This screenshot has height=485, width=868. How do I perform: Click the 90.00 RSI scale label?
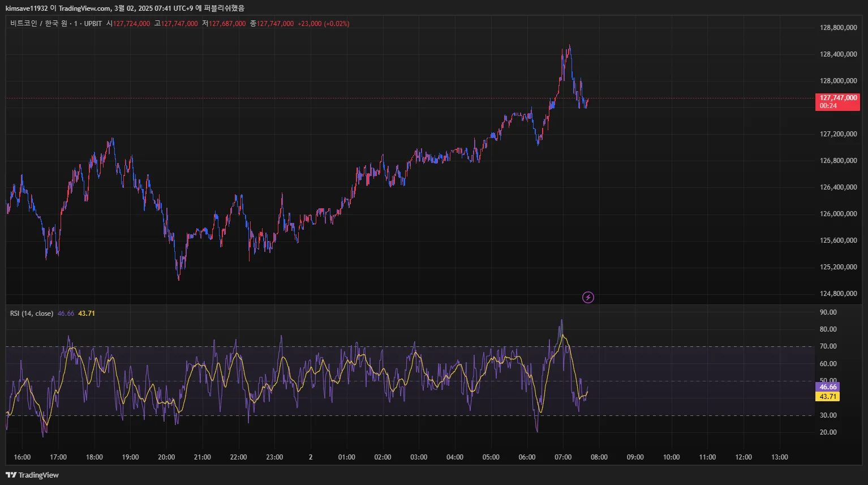(x=828, y=312)
